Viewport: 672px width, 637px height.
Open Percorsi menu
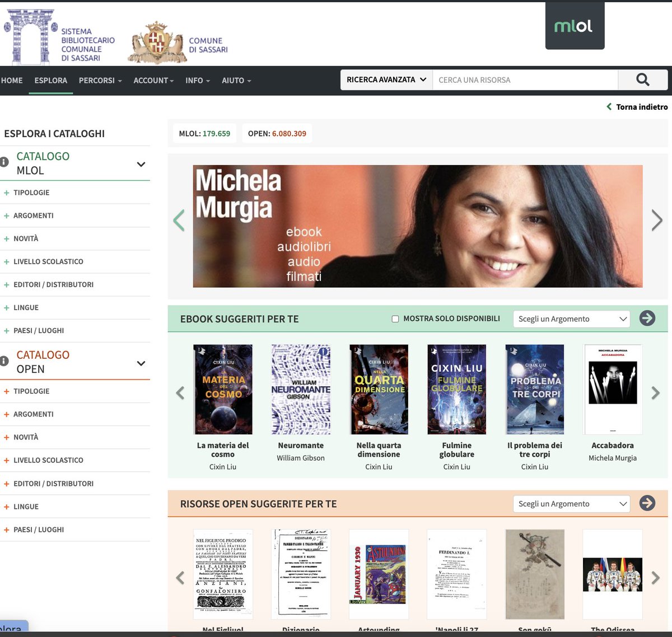pos(100,81)
